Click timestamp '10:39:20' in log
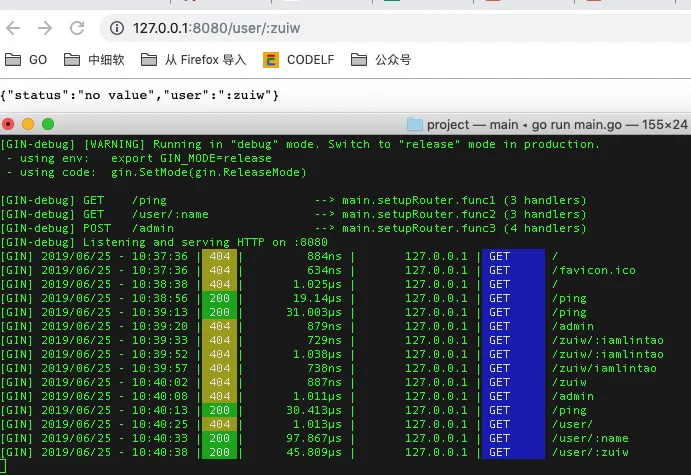 click(160, 327)
